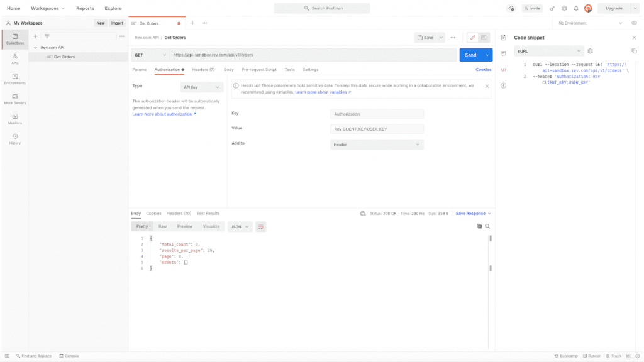Switch to the Params tab

(139, 69)
